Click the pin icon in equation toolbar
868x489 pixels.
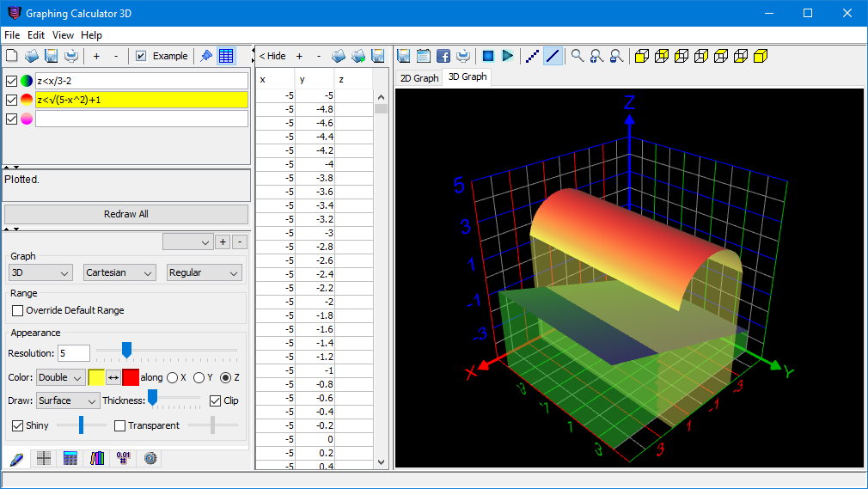point(206,56)
